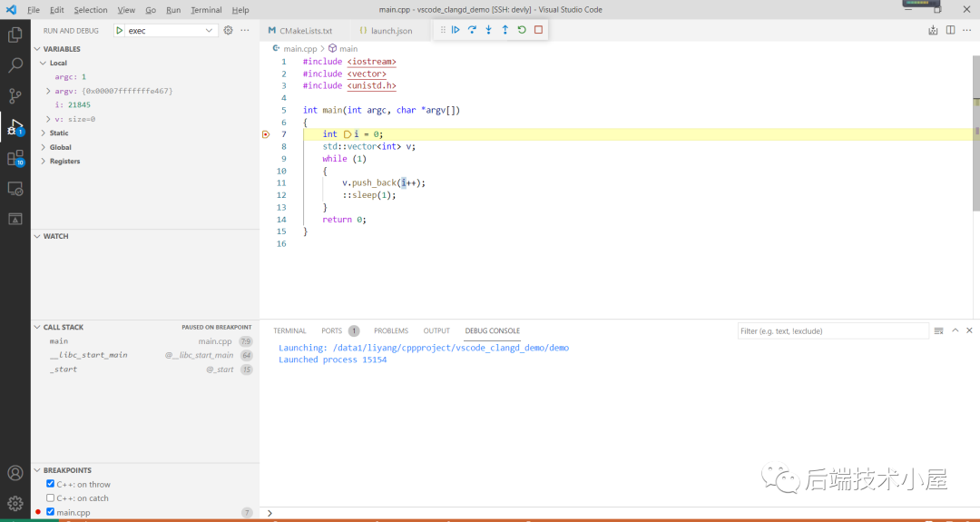Collapse the VARIABLES section
The height and width of the screenshot is (522, 980).
click(x=145, y=49)
